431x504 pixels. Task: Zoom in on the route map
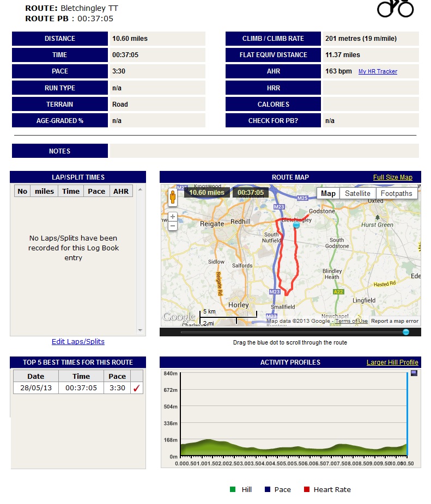173,217
